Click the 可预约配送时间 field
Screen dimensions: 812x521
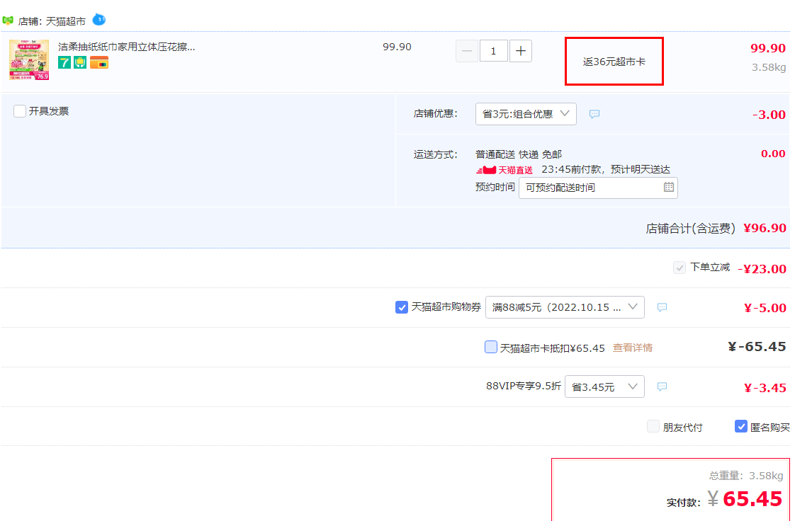[598, 188]
